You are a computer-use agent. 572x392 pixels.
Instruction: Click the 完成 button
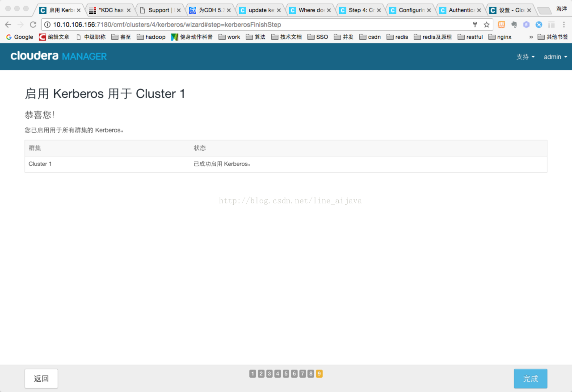pyautogui.click(x=530, y=379)
